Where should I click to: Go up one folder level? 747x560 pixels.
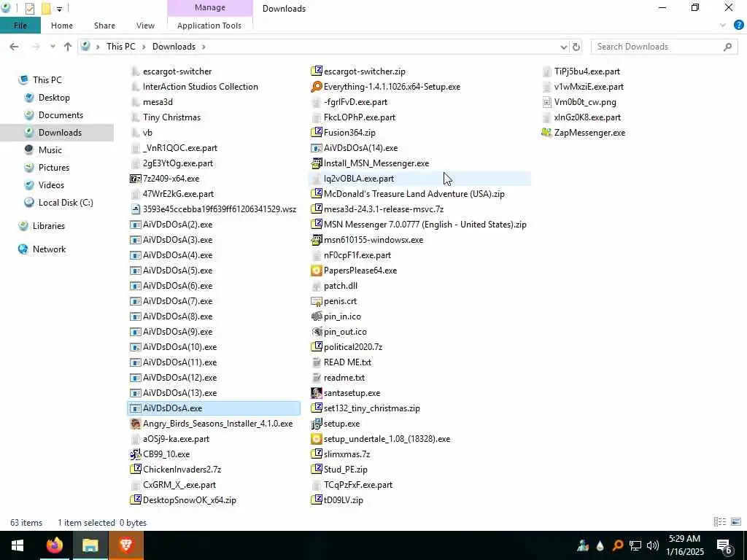coord(68,47)
